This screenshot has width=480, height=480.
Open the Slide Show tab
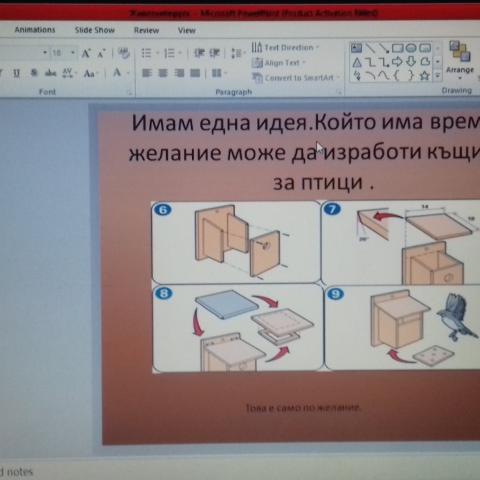click(95, 30)
